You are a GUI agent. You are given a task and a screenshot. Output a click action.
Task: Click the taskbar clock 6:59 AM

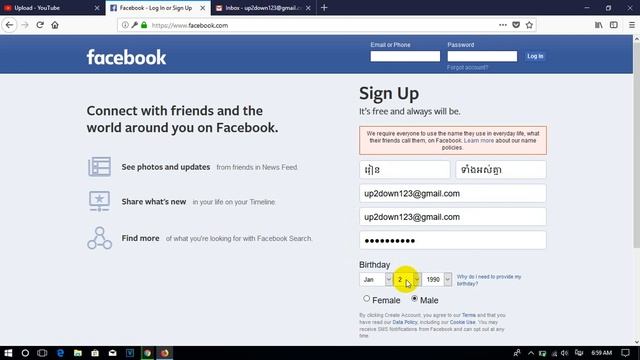(x=602, y=353)
